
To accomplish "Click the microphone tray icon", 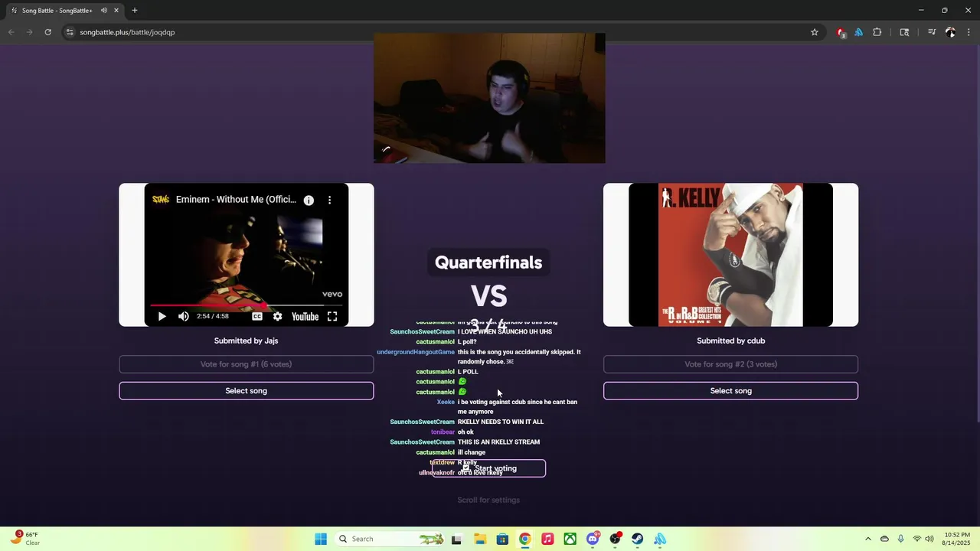I will 900,539.
